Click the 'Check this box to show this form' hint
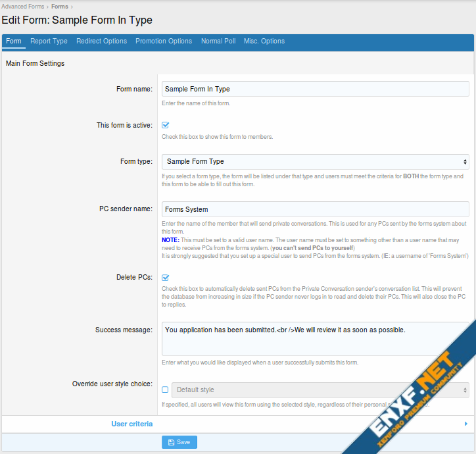Viewport: 476px width, 454px height. tap(218, 137)
